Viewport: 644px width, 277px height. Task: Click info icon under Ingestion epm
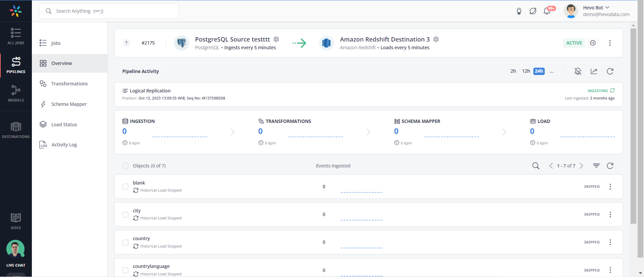125,143
